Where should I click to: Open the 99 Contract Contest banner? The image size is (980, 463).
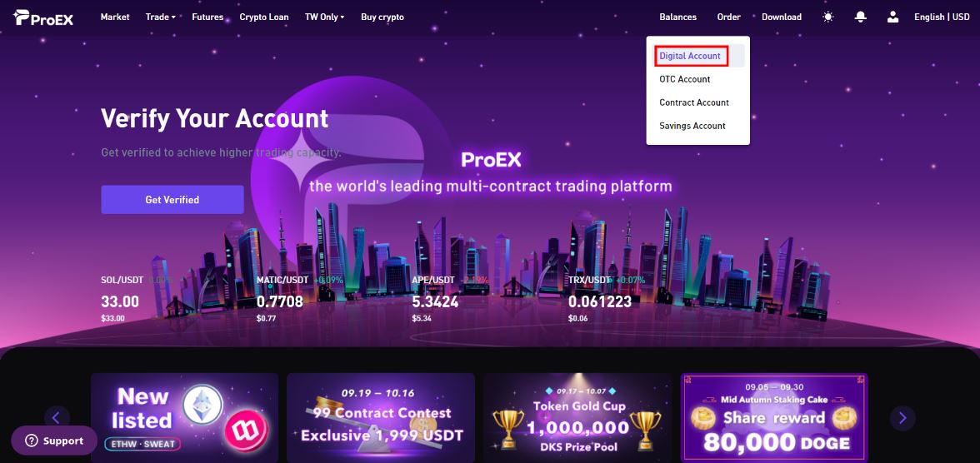pyautogui.click(x=382, y=417)
